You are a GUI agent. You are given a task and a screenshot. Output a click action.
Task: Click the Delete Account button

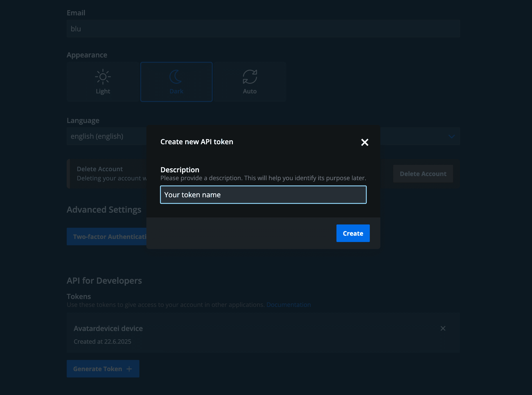point(423,174)
